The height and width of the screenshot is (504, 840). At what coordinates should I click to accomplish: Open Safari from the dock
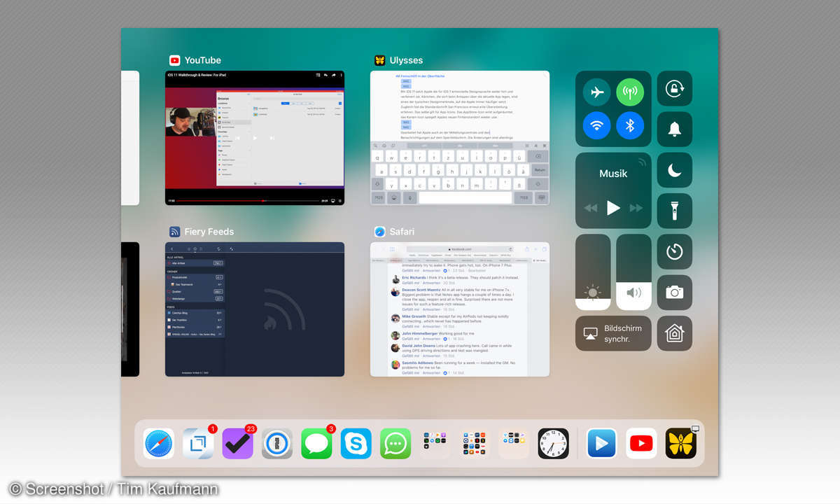pyautogui.click(x=159, y=444)
